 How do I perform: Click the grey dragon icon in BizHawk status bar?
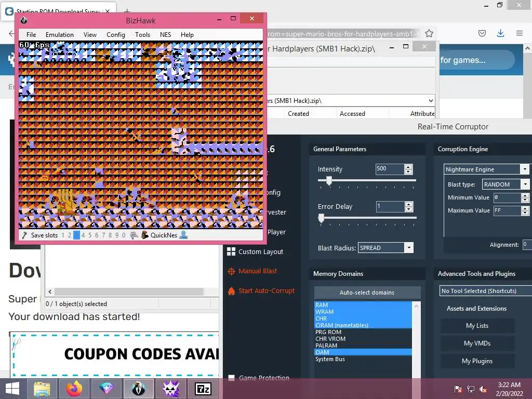point(134,235)
